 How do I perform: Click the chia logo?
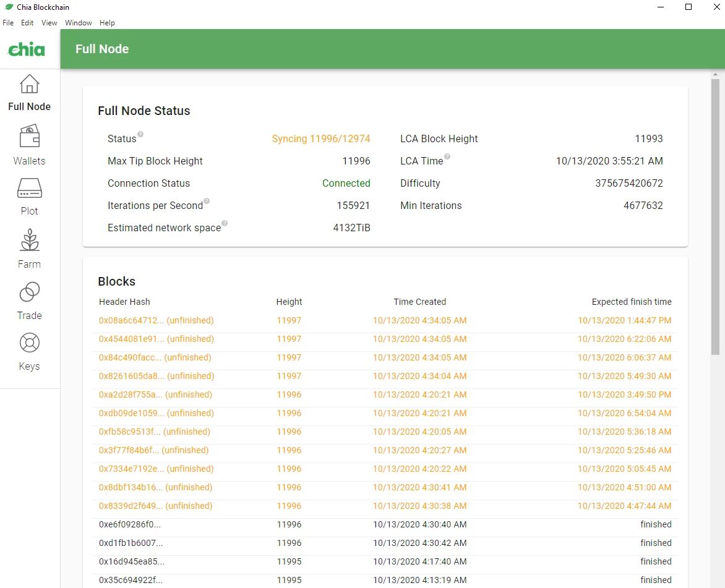coord(27,49)
